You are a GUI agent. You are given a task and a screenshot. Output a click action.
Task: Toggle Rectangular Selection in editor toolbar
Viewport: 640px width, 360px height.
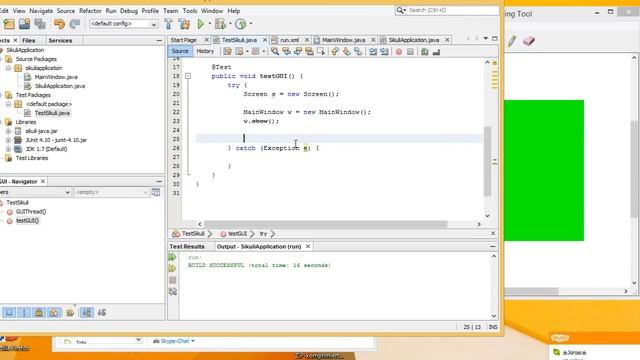[321, 51]
